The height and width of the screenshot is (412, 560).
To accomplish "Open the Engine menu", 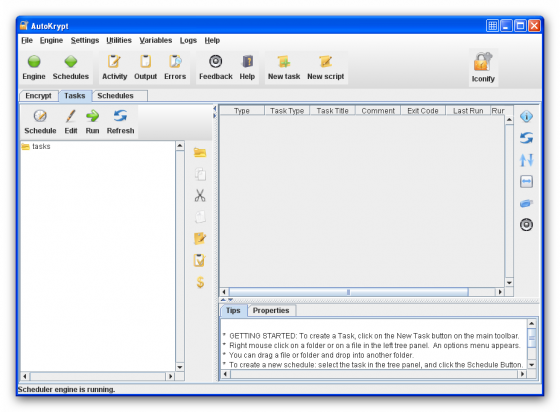I will 51,40.
